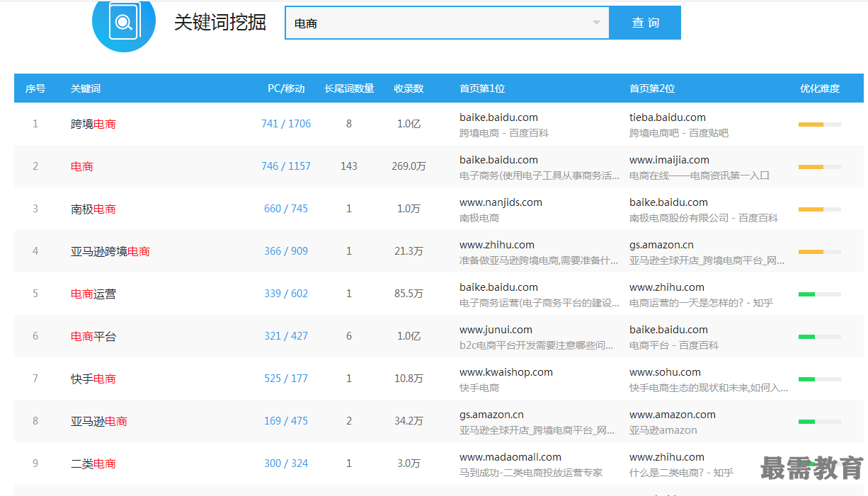868x496 pixels.
Task: Click the 85.5万 indexed count
Action: coord(409,294)
